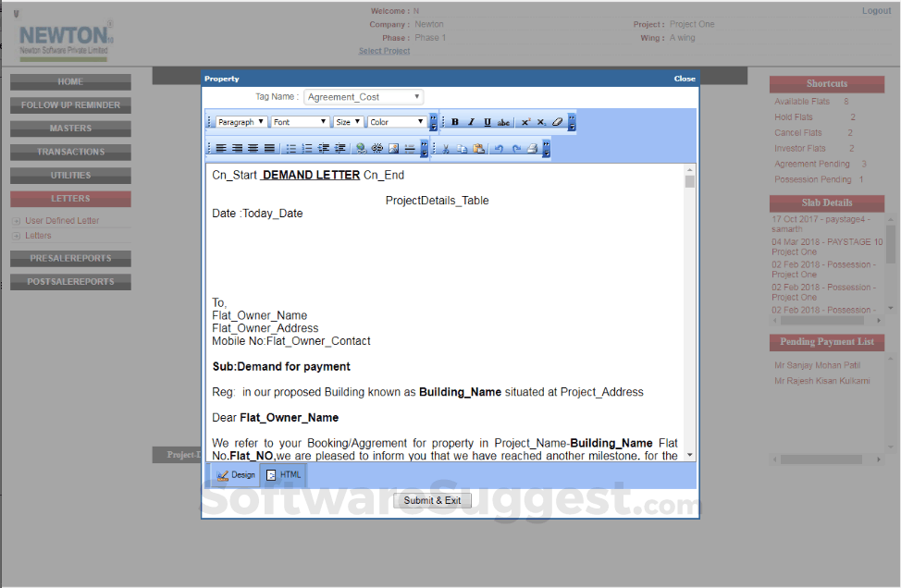Click the numbered list icon
The image size is (901, 588).
pos(305,148)
